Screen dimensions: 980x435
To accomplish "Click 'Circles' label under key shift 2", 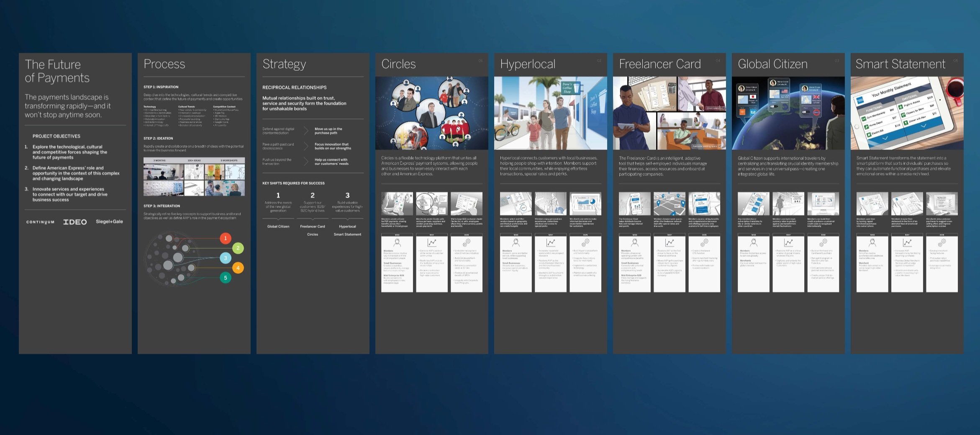I will click(x=313, y=234).
